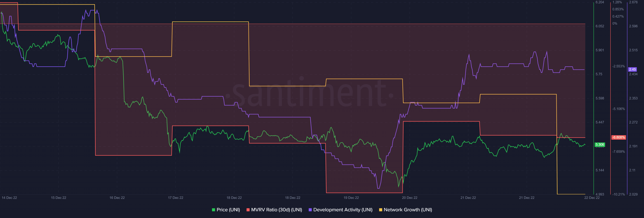
Task: Click the 2.191 development axis value
Action: 633,146
